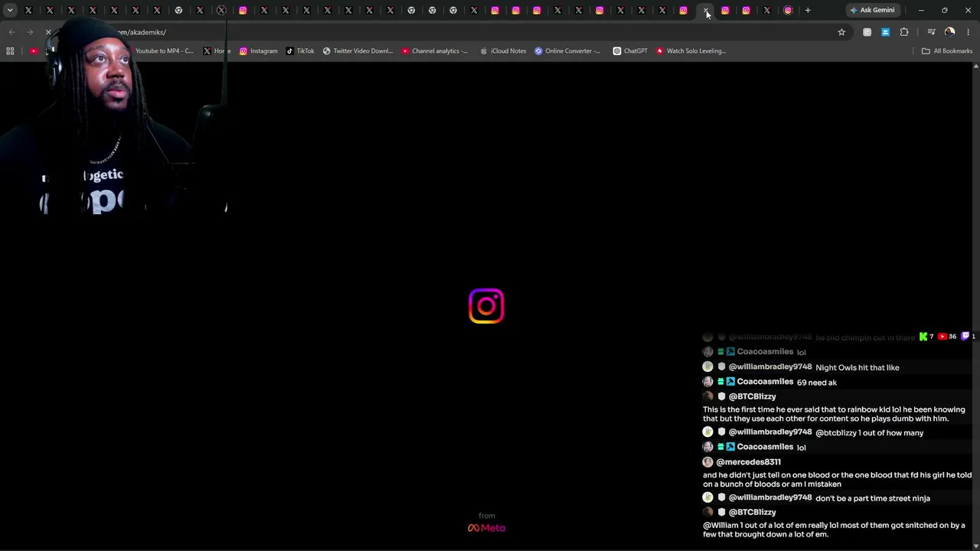Stop loading the current page
The height and width of the screenshot is (551, 980).
48,32
